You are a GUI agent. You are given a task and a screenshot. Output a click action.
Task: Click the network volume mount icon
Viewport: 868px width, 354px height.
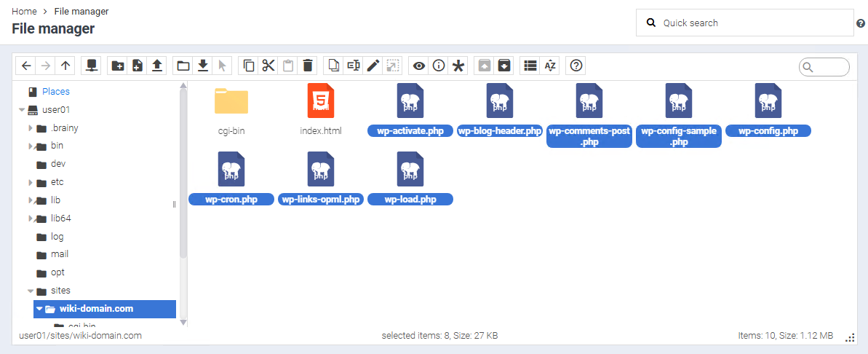pyautogui.click(x=91, y=66)
